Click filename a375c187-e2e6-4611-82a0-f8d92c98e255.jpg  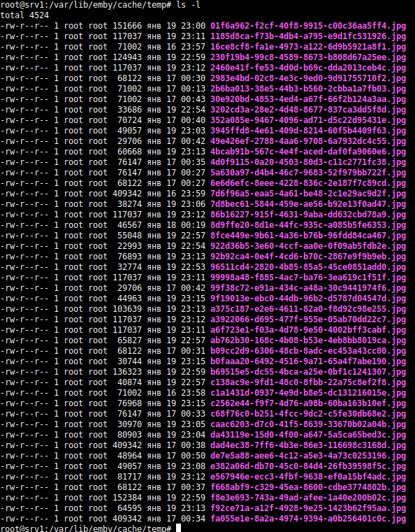coord(308,309)
